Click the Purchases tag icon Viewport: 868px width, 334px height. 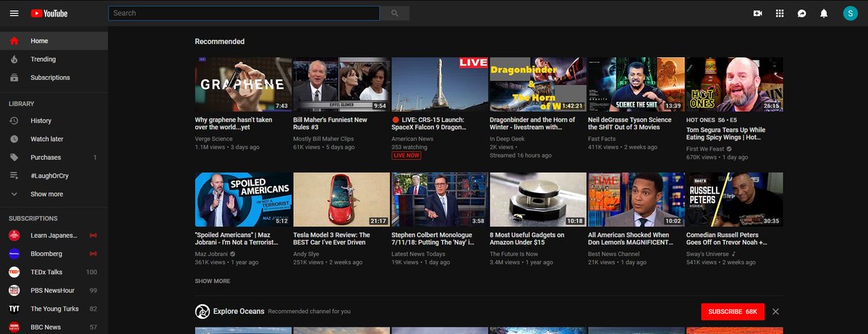pyautogui.click(x=14, y=158)
